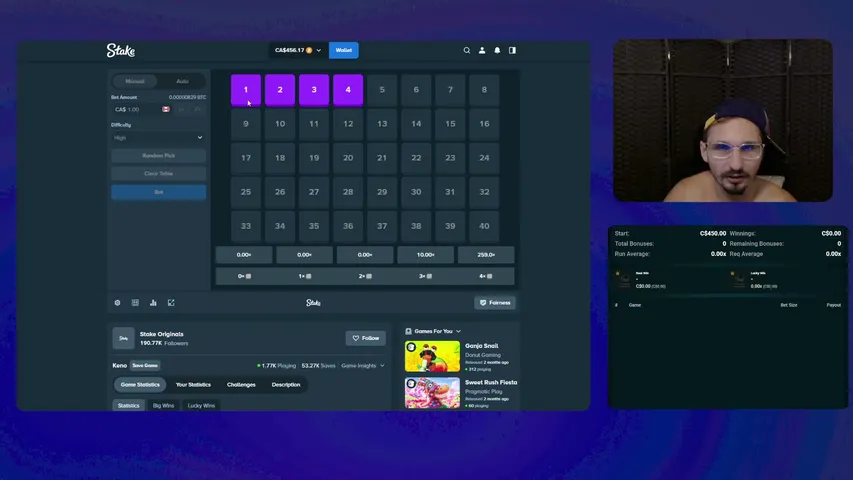Viewport: 853px width, 480px height.
Task: Click the half bet amount button
Action: point(182,109)
